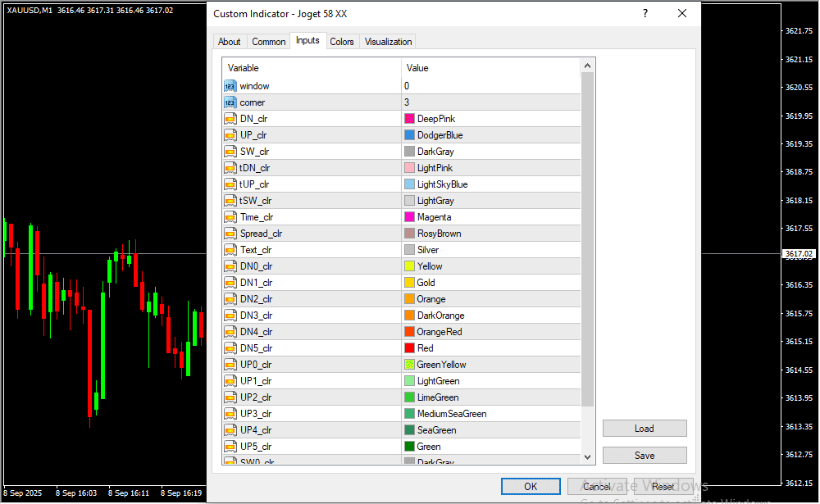This screenshot has width=820, height=504.
Task: Edit the corner value field showing 3
Action: pyautogui.click(x=490, y=102)
